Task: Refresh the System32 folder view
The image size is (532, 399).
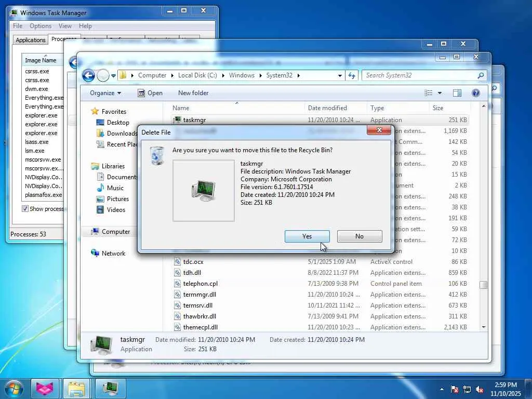Action: [352, 76]
